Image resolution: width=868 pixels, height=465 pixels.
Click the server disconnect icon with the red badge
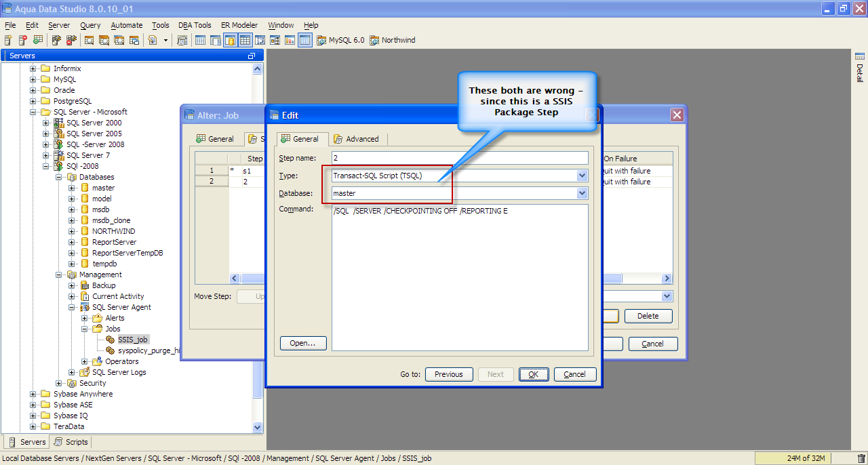[71, 40]
